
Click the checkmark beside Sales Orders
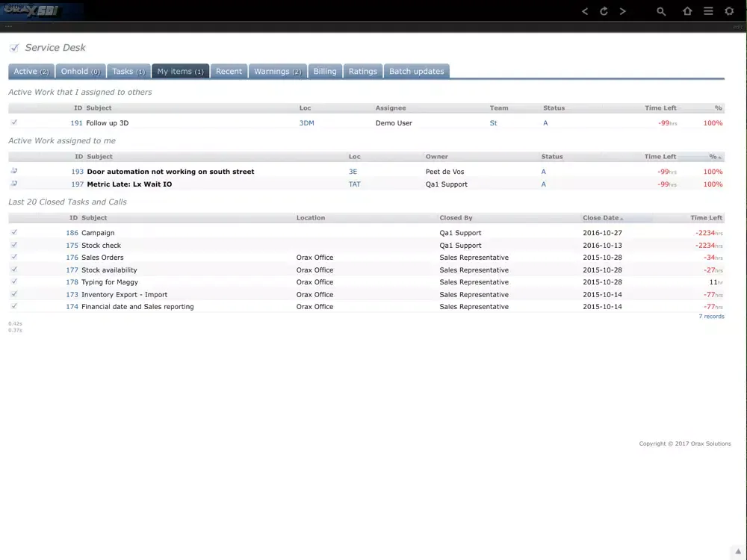[x=14, y=257]
